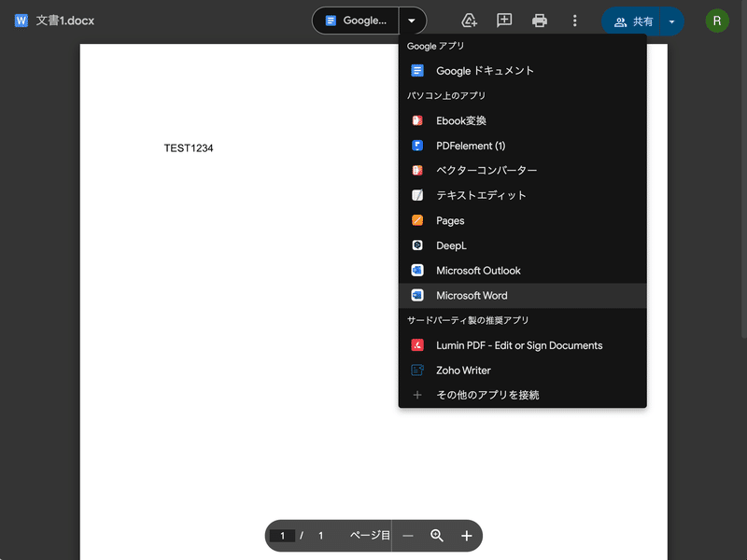Click the red Lumin PDF icon
The image size is (747, 560).
[417, 345]
